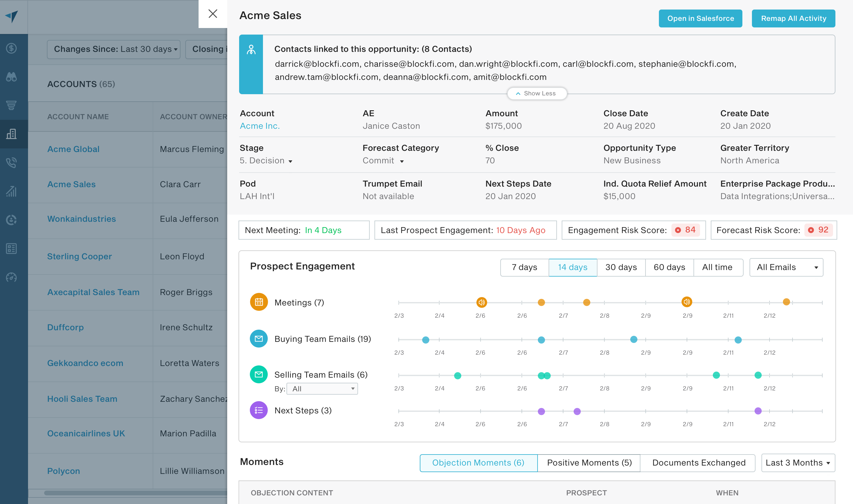This screenshot has width=853, height=504.
Task: Click Open in Salesforce button
Action: coord(700,18)
